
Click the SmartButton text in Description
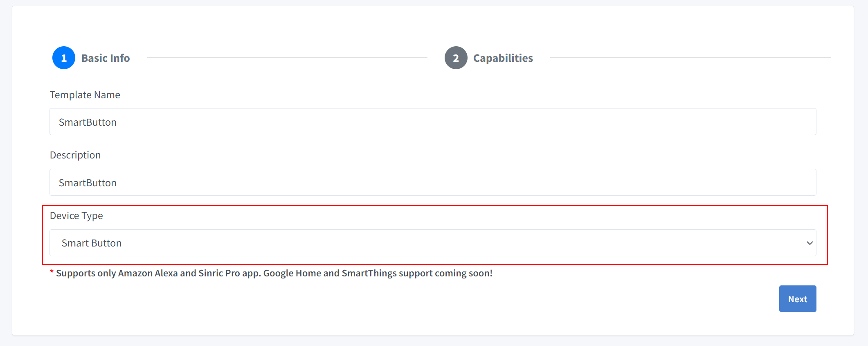88,183
